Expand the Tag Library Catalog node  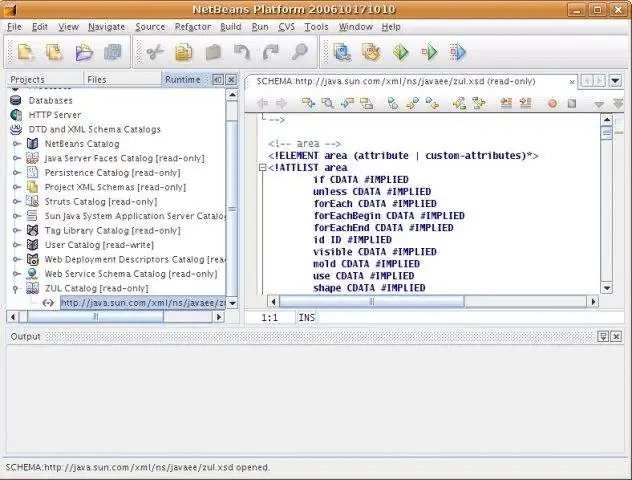(16, 231)
